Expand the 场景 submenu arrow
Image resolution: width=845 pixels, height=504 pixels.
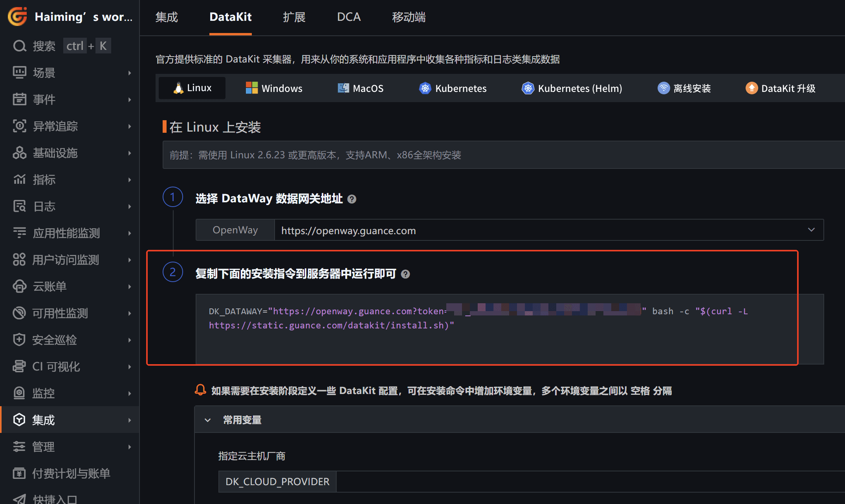(x=130, y=73)
